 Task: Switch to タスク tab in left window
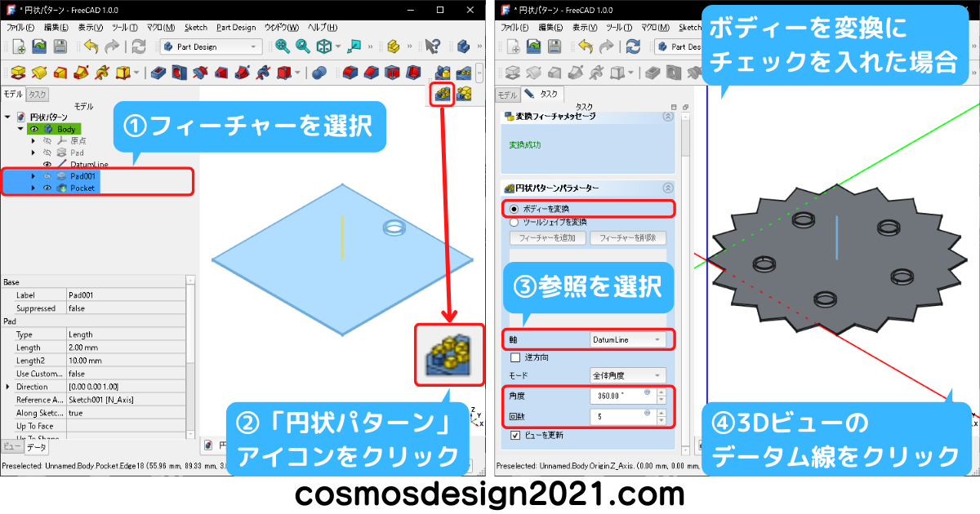[38, 94]
